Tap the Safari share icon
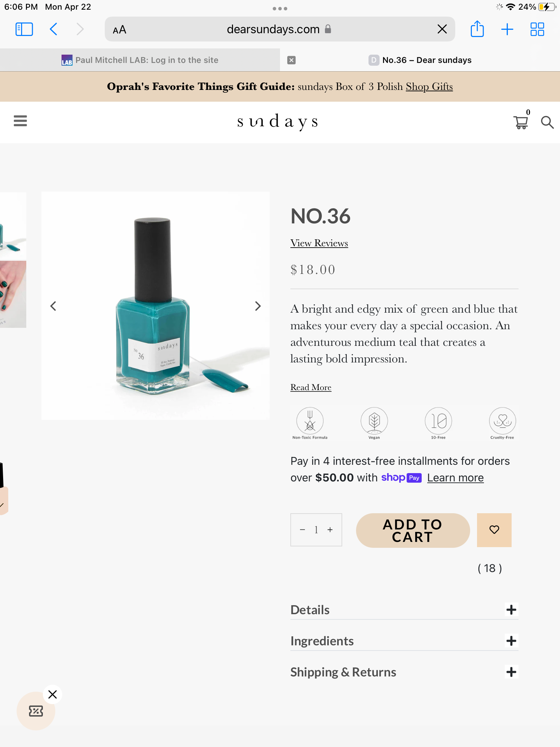Viewport: 560px width, 747px height. point(477,29)
